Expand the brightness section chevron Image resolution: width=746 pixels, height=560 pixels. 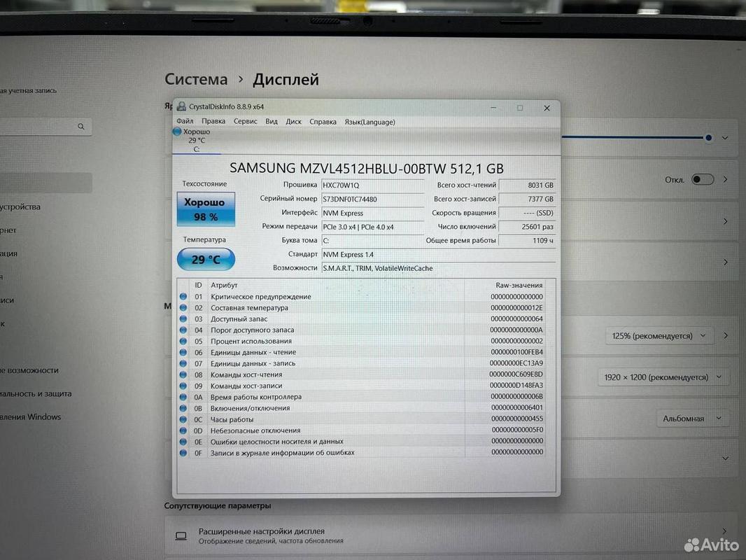tap(724, 138)
